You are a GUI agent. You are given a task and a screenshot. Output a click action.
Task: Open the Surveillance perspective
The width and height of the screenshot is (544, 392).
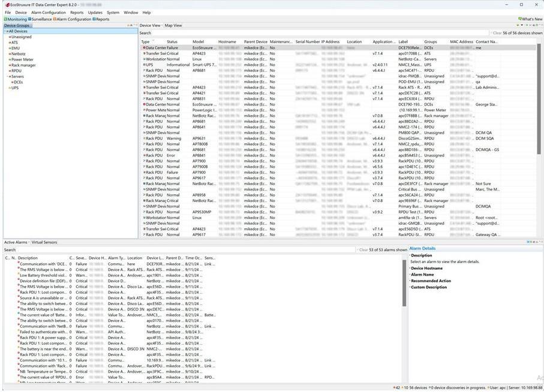coord(41,19)
